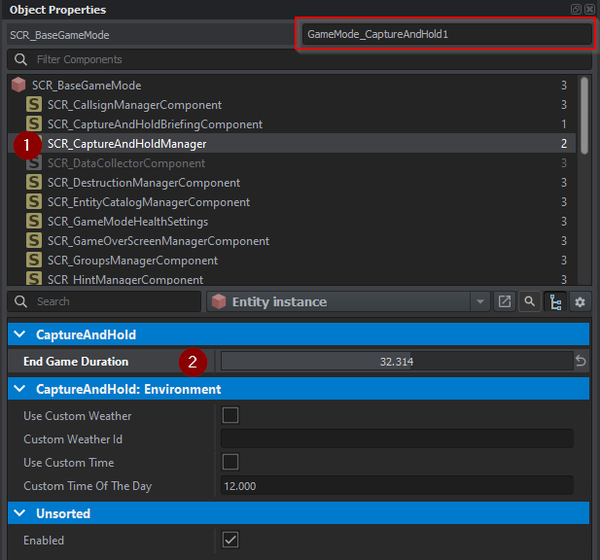Open entity in external window icon
The height and width of the screenshot is (560, 600).
(x=505, y=301)
